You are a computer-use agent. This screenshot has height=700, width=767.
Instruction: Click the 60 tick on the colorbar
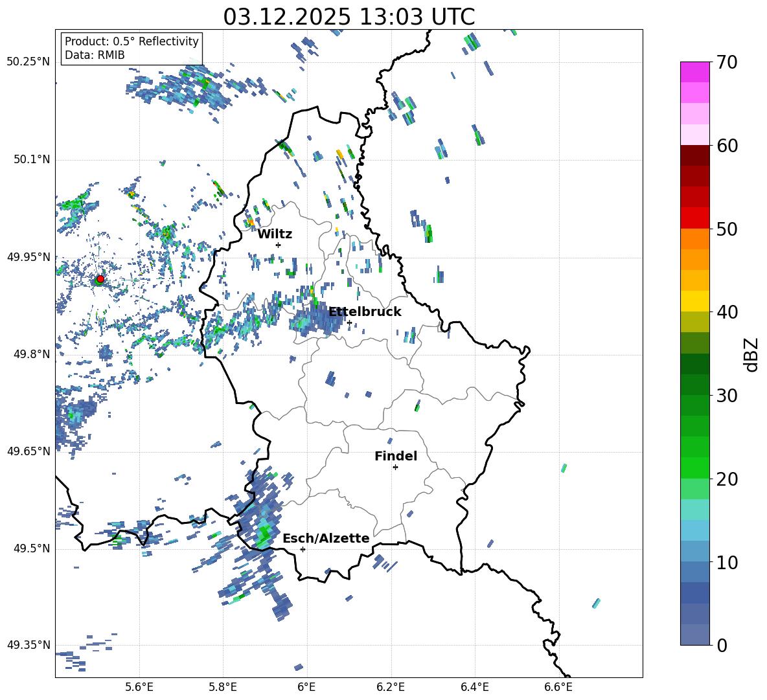point(726,146)
